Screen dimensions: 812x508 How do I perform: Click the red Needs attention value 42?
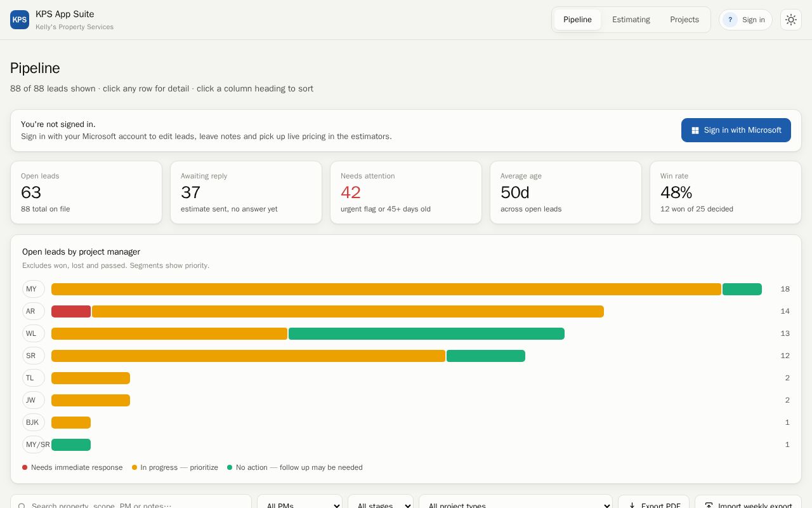coord(351,192)
